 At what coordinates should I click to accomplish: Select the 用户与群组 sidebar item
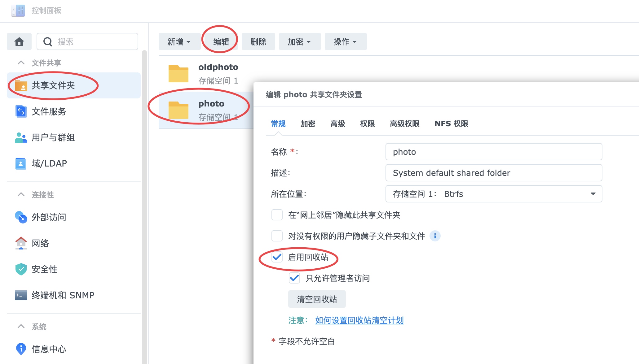[74, 137]
